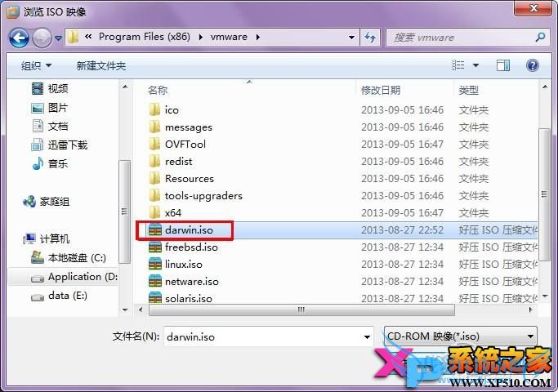The height and width of the screenshot is (392, 558).
Task: Click the horizontal scrollbar thumb
Action: coord(301,310)
